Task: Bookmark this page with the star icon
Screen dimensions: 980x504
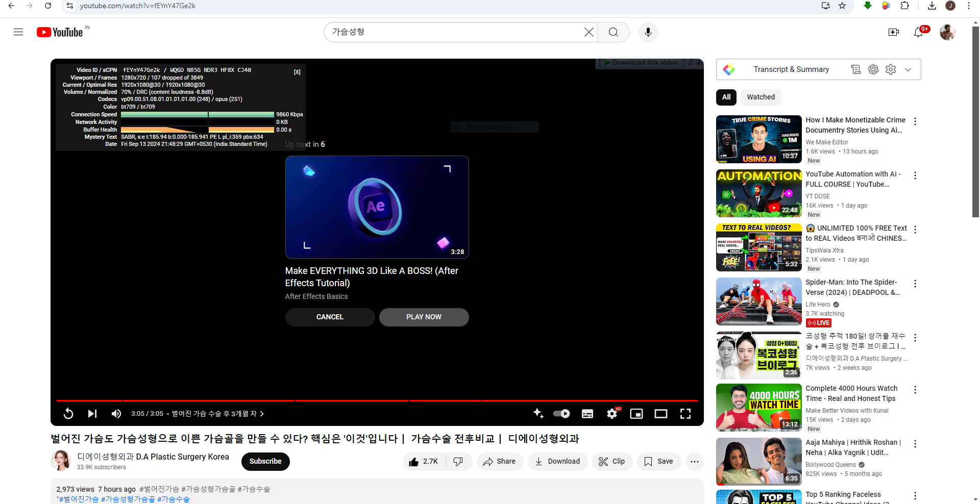Action: click(x=842, y=6)
